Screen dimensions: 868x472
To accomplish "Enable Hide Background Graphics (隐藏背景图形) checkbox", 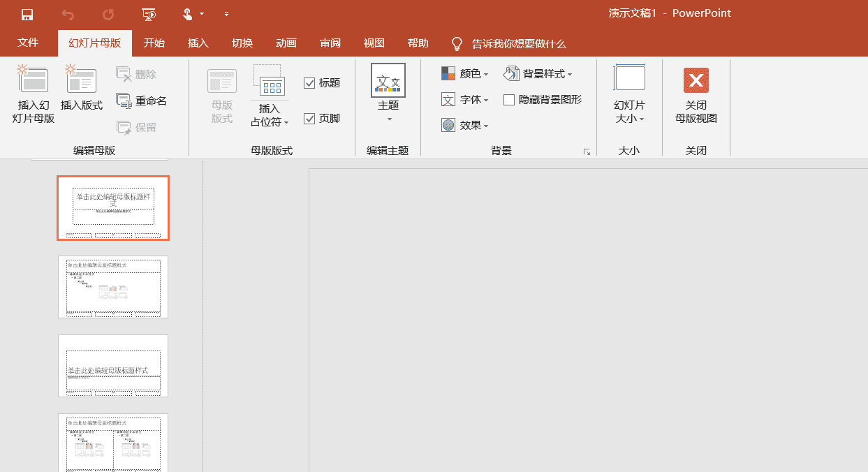I will pyautogui.click(x=509, y=100).
